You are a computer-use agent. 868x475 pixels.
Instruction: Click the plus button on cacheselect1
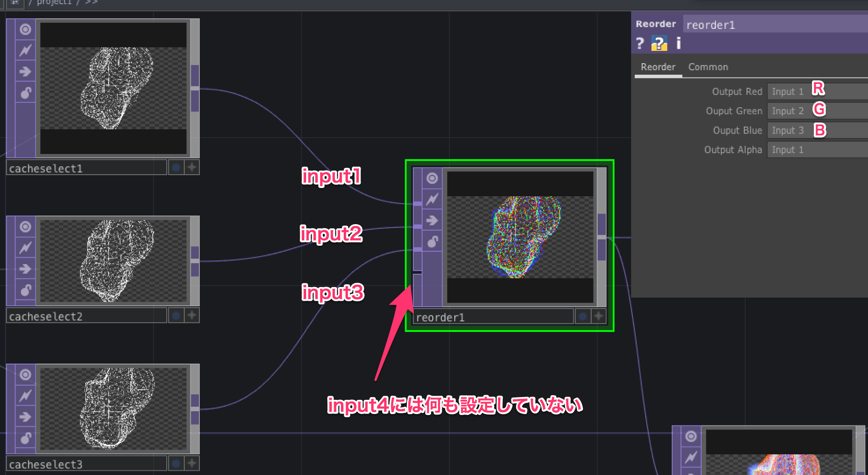click(x=192, y=167)
